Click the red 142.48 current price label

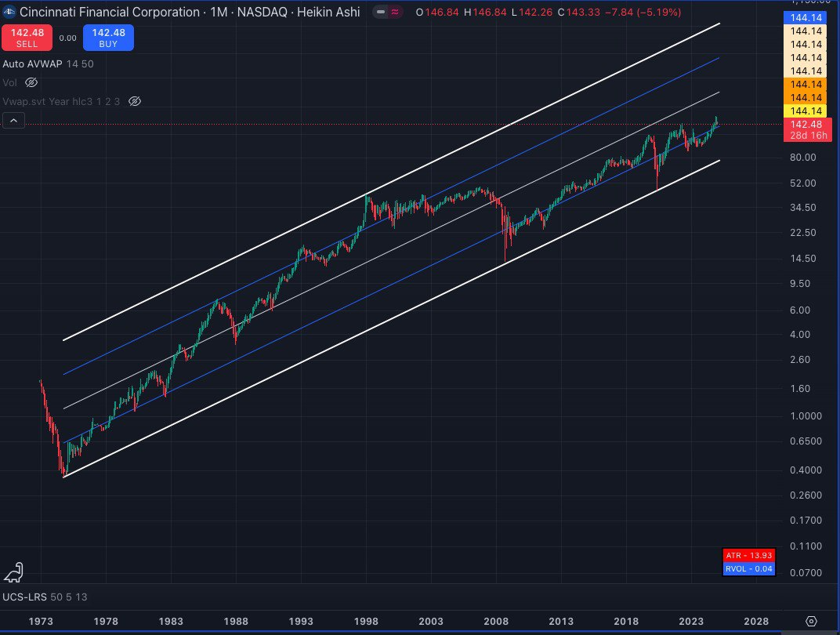pyautogui.click(x=806, y=125)
